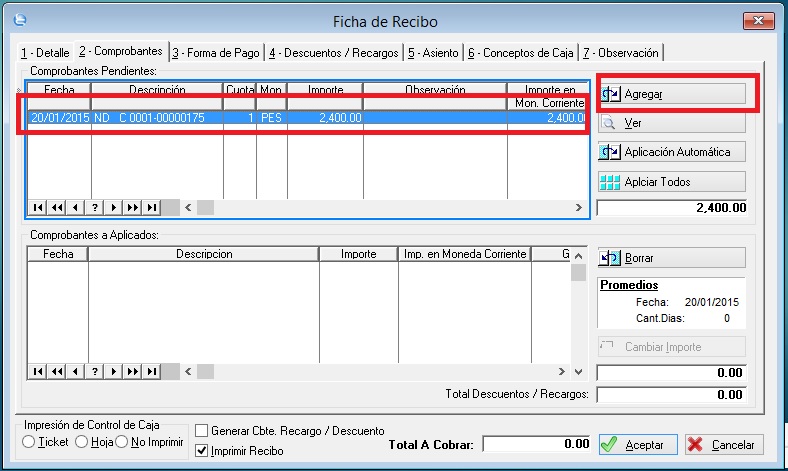788x471 pixels.
Task: Jump to last record in Pendientes navigator
Action: pyautogui.click(x=151, y=207)
